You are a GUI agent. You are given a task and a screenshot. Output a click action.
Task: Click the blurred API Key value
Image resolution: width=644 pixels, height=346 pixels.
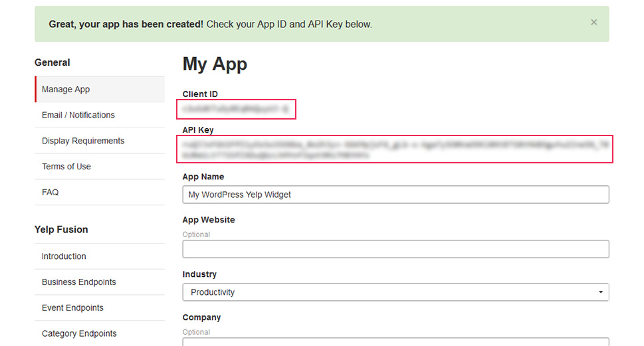pyautogui.click(x=395, y=149)
